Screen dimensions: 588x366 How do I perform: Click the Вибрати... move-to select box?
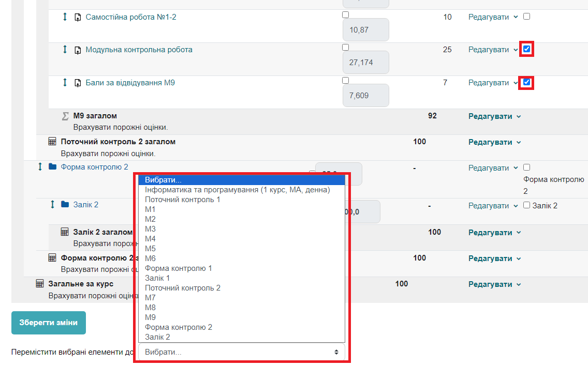point(242,352)
